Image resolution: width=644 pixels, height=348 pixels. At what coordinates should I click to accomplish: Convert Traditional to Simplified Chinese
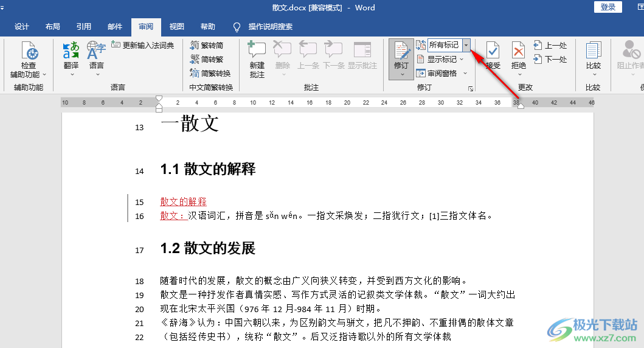click(x=207, y=45)
